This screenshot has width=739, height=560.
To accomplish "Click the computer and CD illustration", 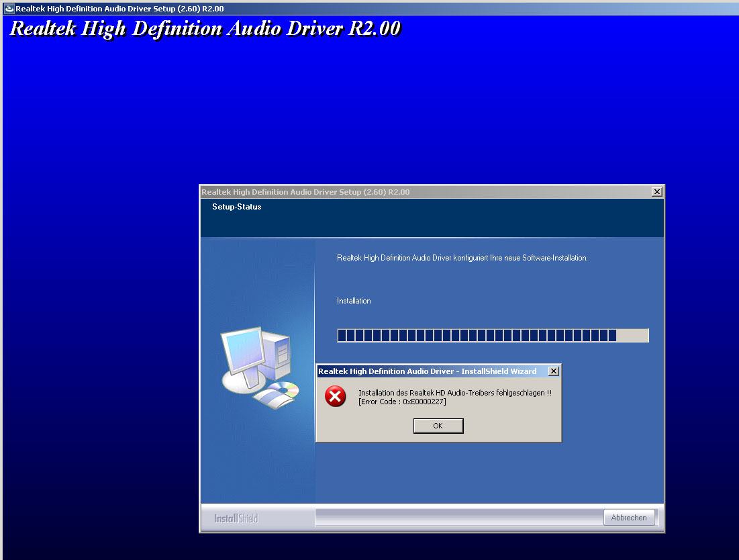I will [x=260, y=367].
